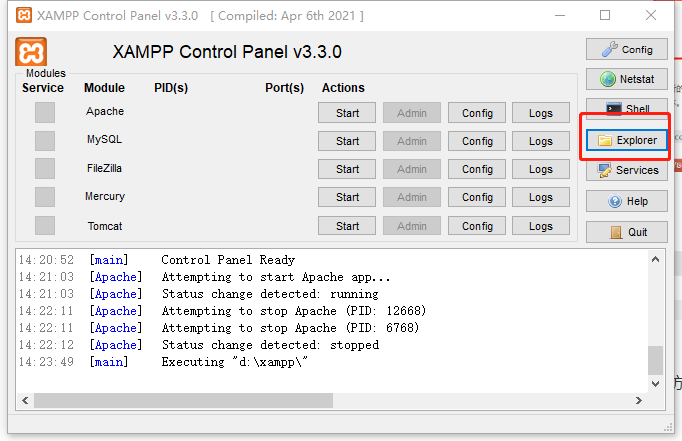Screen dimensions: 682x441
Task: Click the log scroll left arrow
Action: (25, 400)
